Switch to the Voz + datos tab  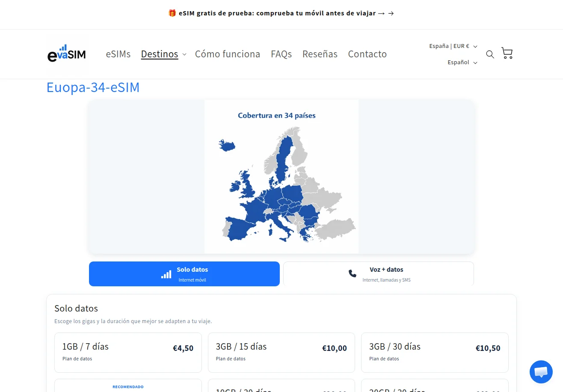click(x=379, y=274)
